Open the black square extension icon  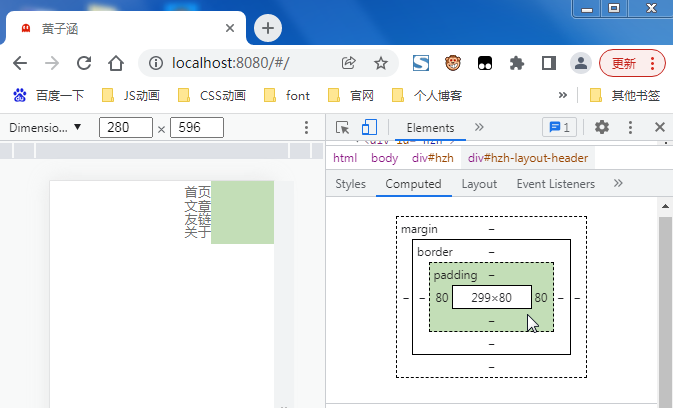[x=485, y=63]
